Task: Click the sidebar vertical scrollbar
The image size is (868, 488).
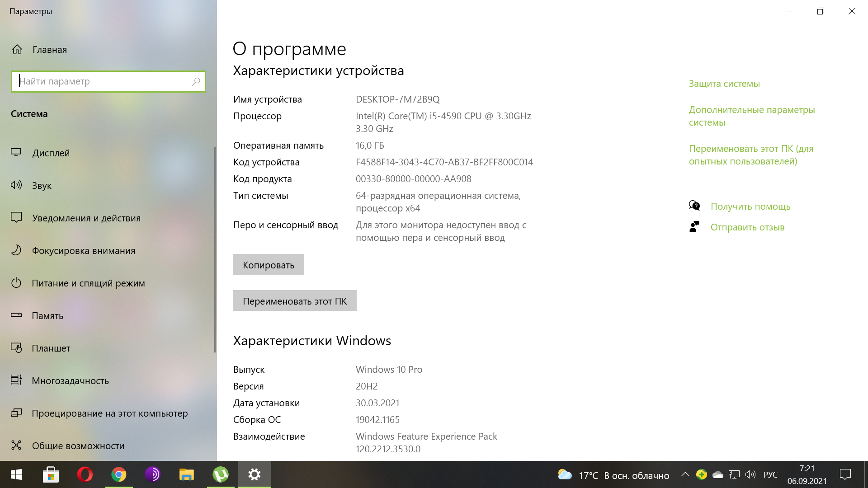Action: pos(215,249)
